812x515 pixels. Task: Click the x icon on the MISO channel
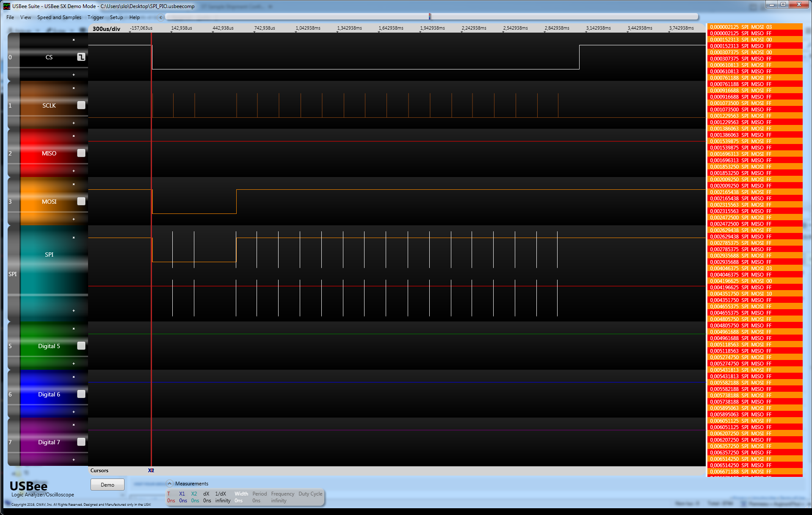point(74,136)
